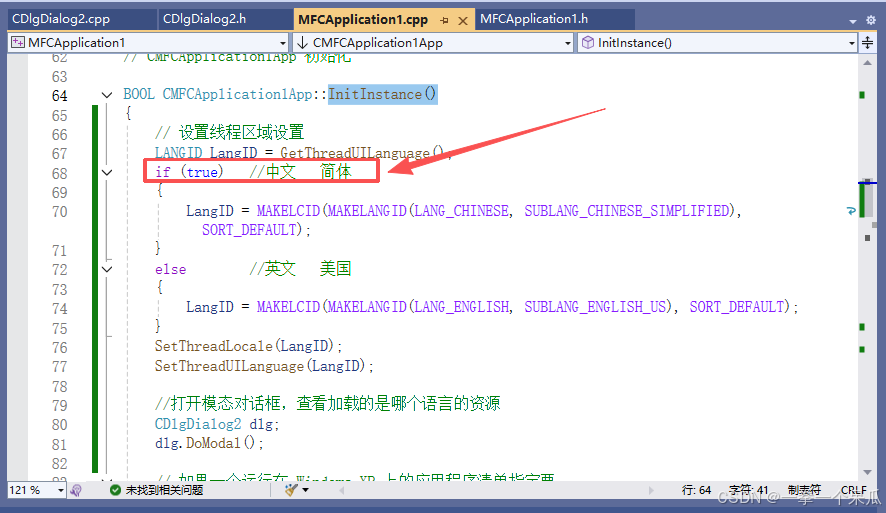
Task: Click LANG_CHINESE constant on line 70
Action: coord(462,211)
